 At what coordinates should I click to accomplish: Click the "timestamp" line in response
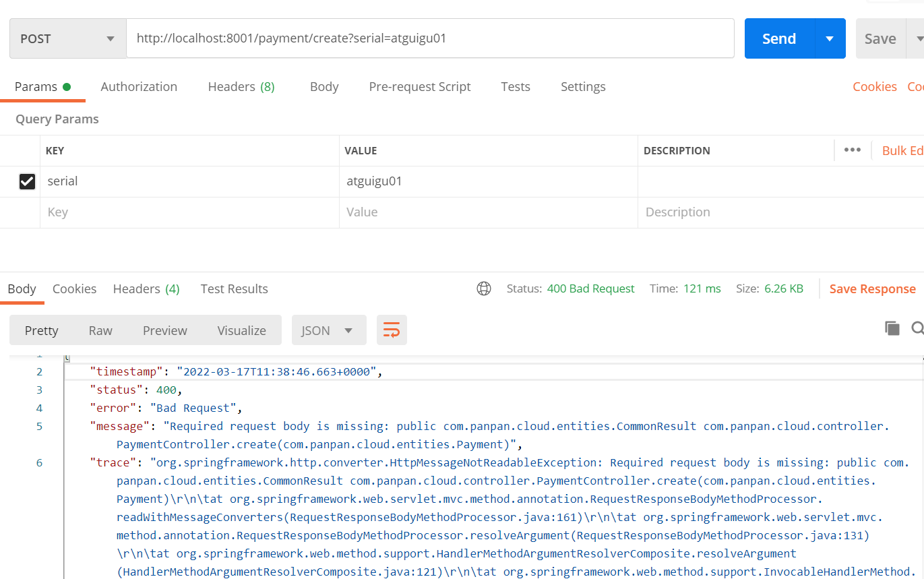[x=237, y=371]
